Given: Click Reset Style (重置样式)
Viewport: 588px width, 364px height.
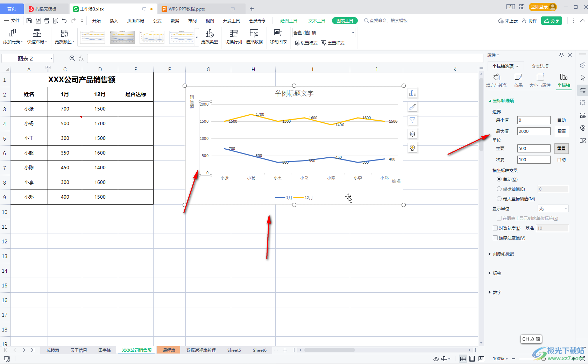Looking at the screenshot, I should point(333,43).
